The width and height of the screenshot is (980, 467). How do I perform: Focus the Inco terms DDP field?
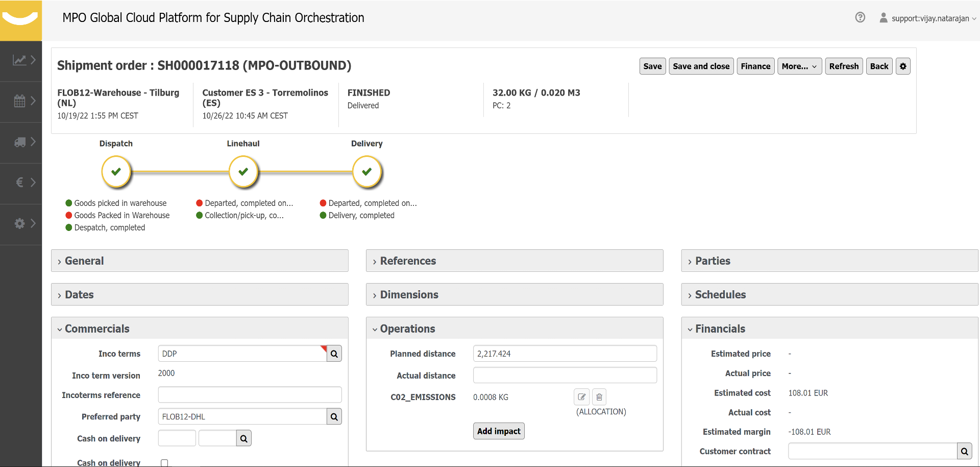(x=242, y=354)
